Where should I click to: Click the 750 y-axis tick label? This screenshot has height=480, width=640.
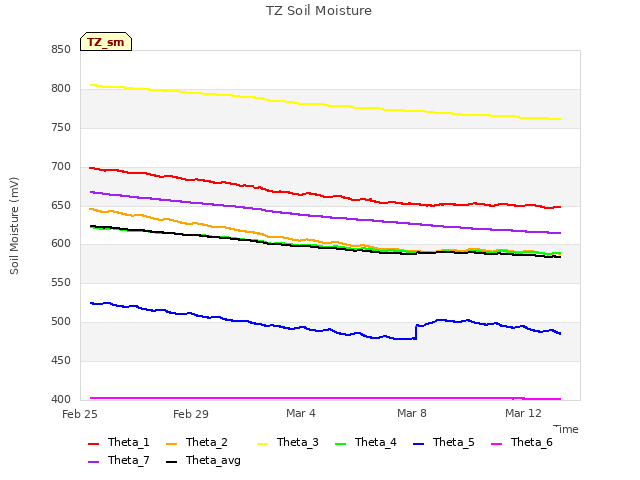tap(61, 128)
